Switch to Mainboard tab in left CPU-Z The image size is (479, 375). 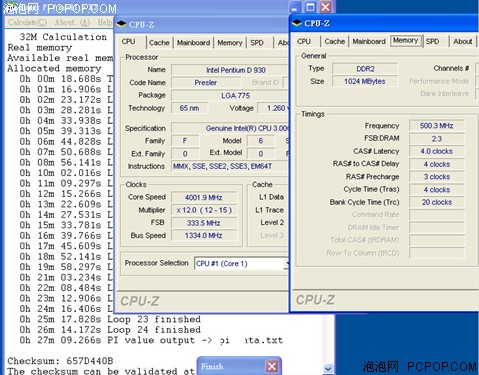pos(193,43)
